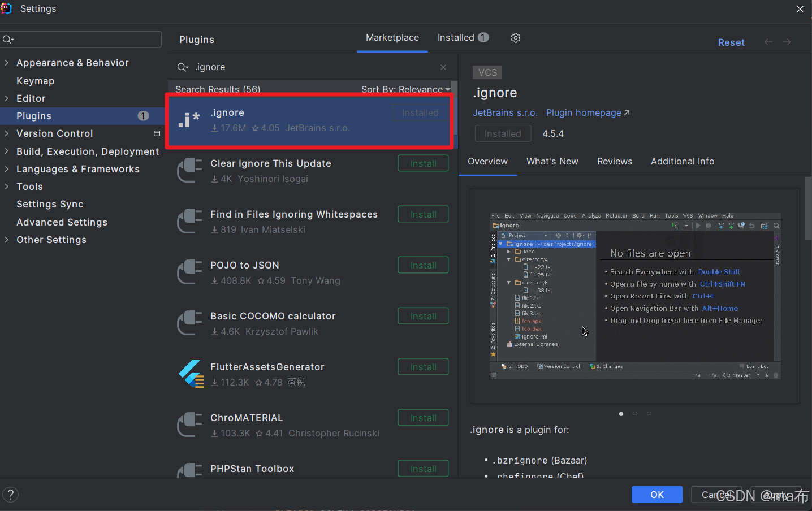This screenshot has width=812, height=511.
Task: Expand the Editor settings node
Action: tap(6, 98)
